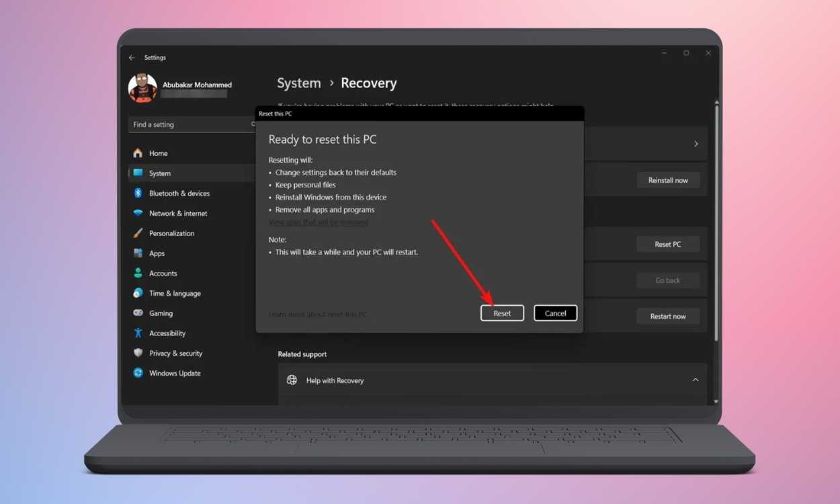Click 'Keep personal files' bullet text

(x=306, y=185)
